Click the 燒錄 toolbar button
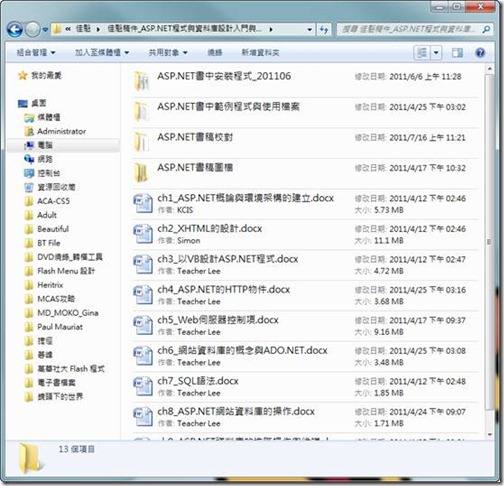The image size is (504, 486). tap(215, 52)
